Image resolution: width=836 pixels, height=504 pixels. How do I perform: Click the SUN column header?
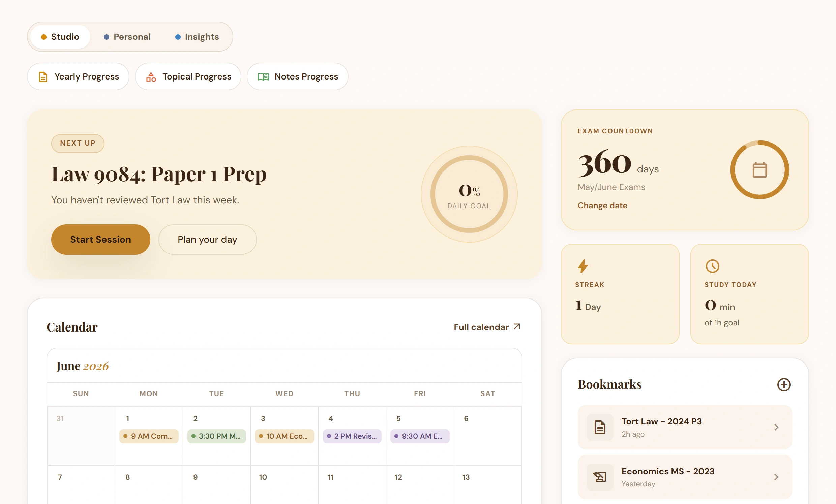(x=81, y=394)
